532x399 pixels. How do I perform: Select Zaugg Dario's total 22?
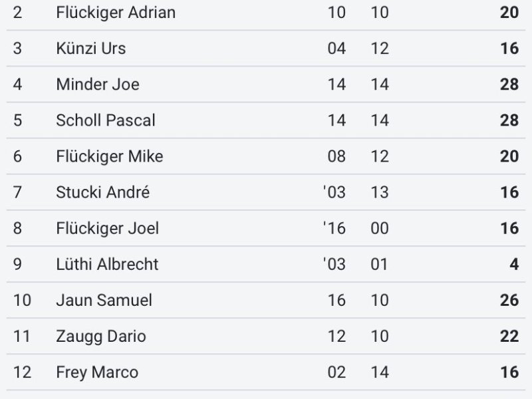(x=509, y=336)
